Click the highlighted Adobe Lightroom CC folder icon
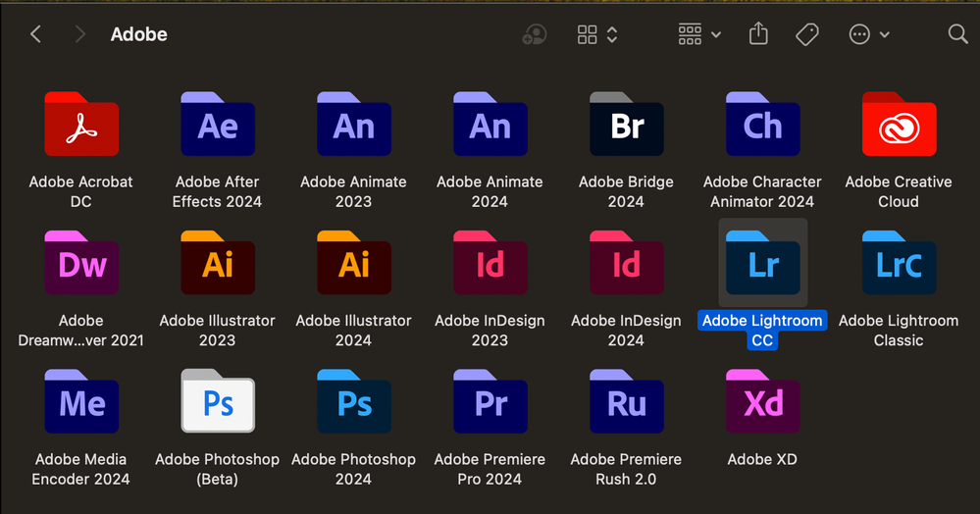980x514 pixels. click(x=762, y=263)
